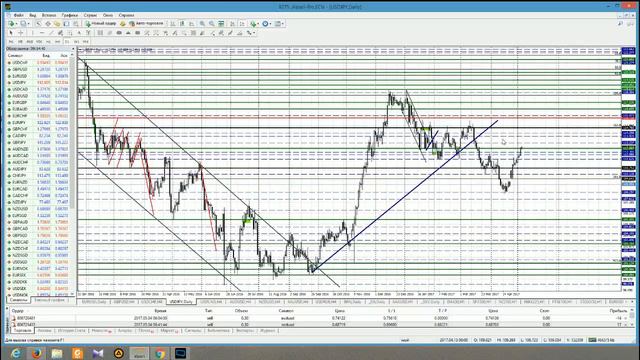Expand the New Chart dropdown arrow
This screenshot has height=360, width=640.
(x=16, y=24)
